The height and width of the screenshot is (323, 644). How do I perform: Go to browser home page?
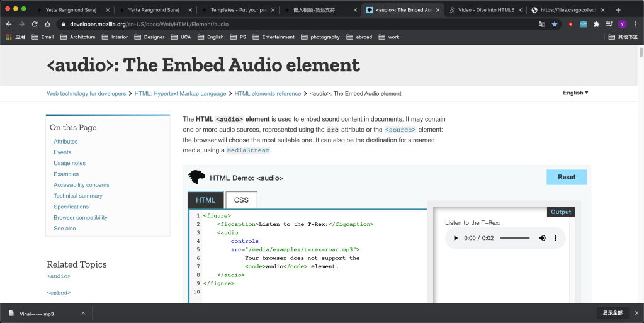(x=48, y=24)
